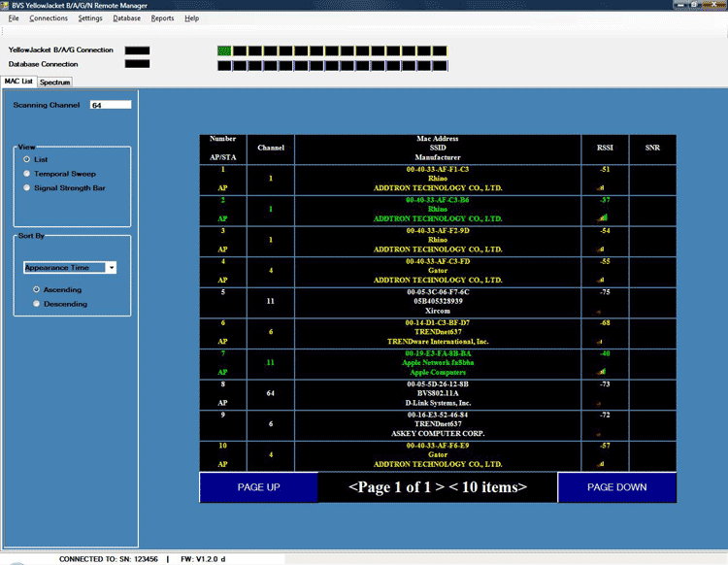Open the Settings menu
Image resolution: width=728 pixels, height=565 pixels.
(90, 18)
